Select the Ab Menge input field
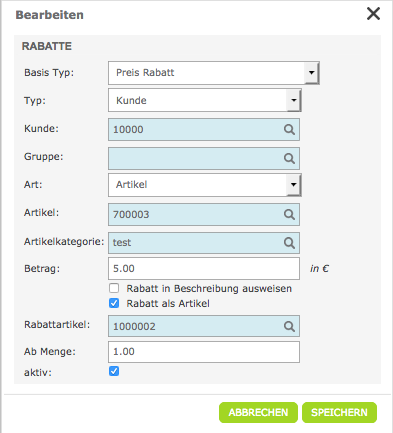 click(x=204, y=352)
